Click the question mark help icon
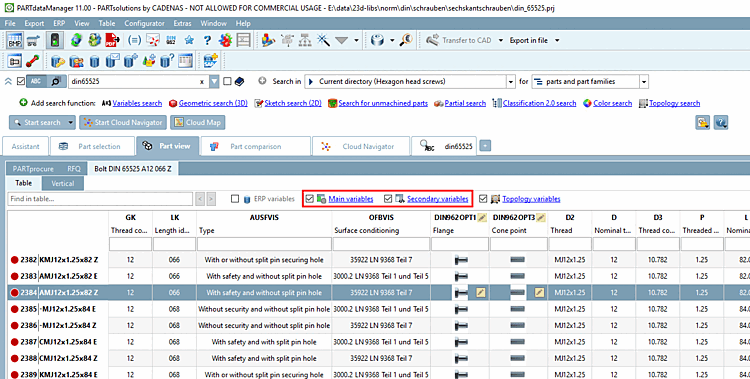Screen dimensions: 750x379 pyautogui.click(x=207, y=40)
